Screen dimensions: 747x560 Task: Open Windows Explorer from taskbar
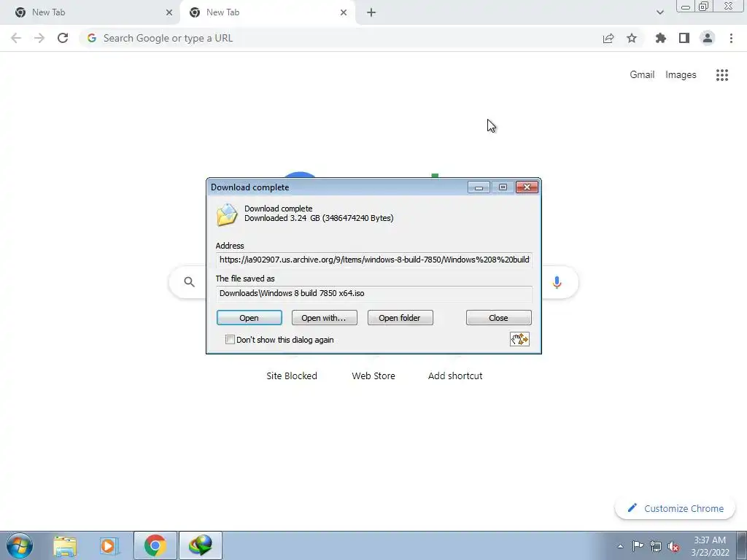click(x=65, y=545)
